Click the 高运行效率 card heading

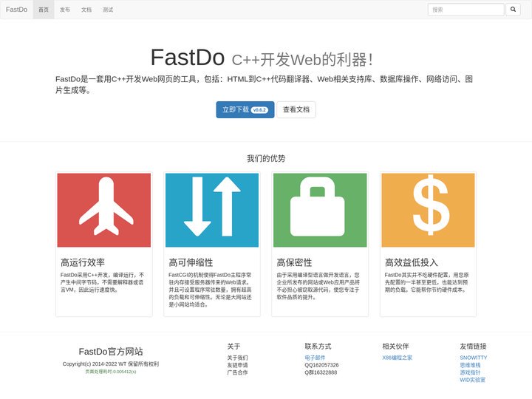click(83, 262)
